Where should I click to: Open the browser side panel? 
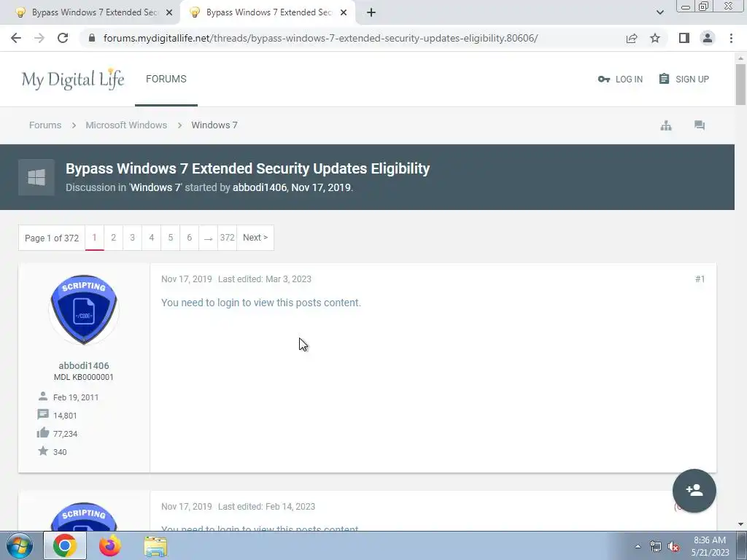(x=684, y=38)
